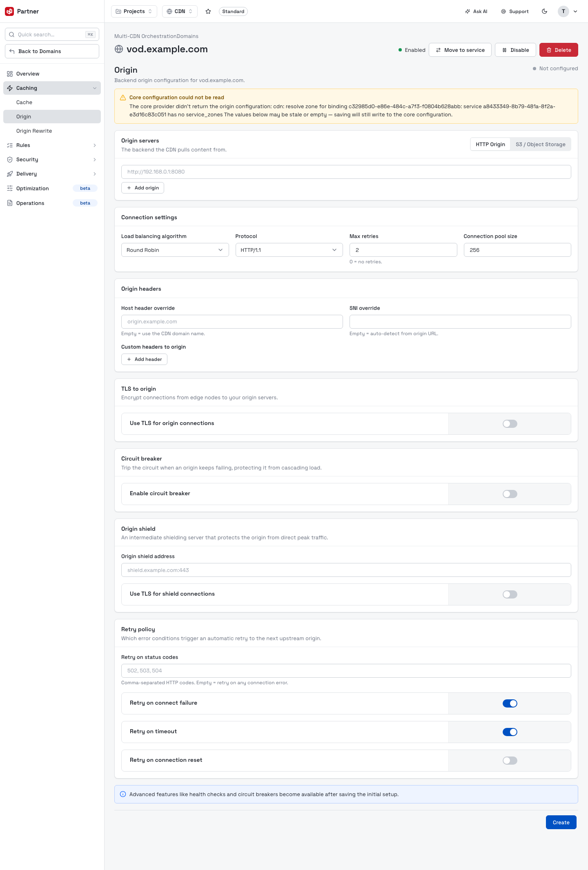Image resolution: width=588 pixels, height=870 pixels.
Task: Open Origin Rewrite in the sidebar
Action: 52,131
